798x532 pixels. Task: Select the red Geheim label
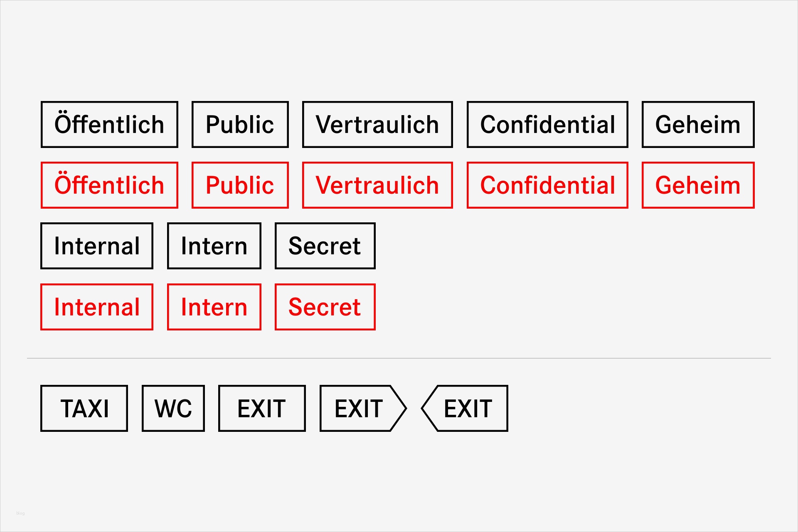pos(698,185)
